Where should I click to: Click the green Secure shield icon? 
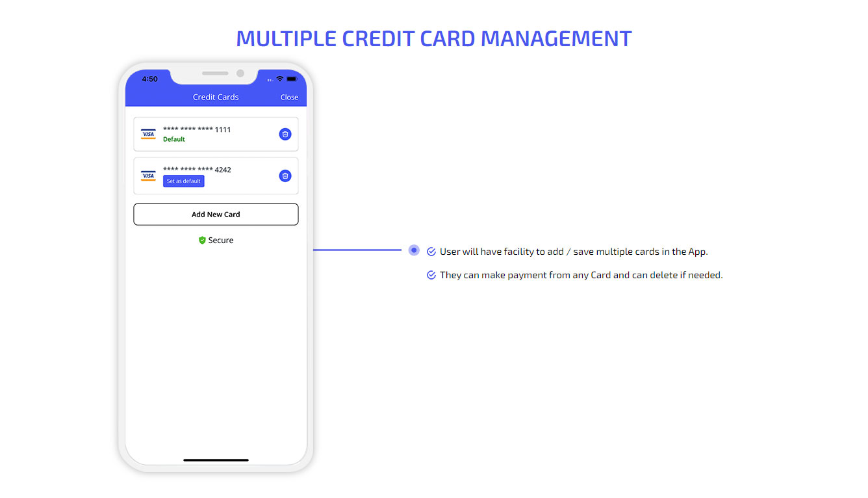202,241
